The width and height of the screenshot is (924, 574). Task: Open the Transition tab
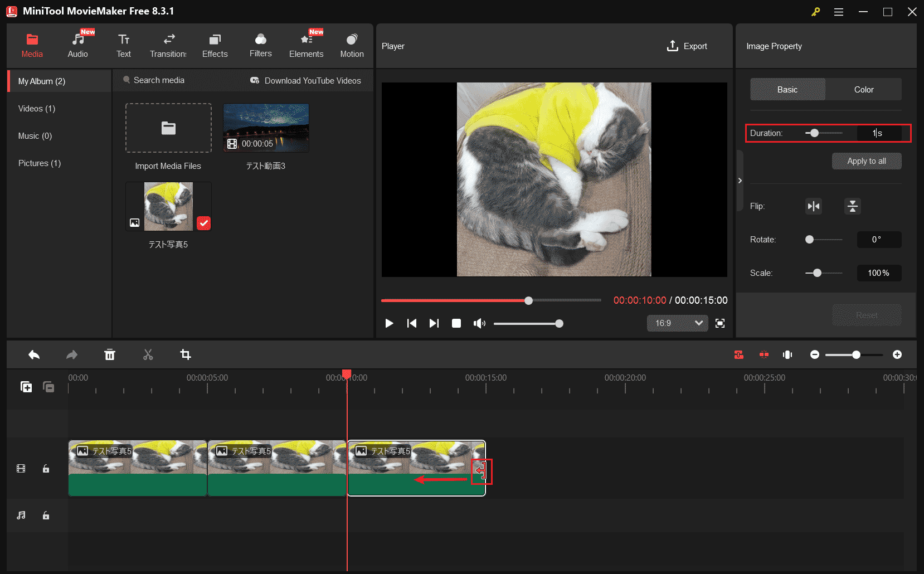coord(168,46)
